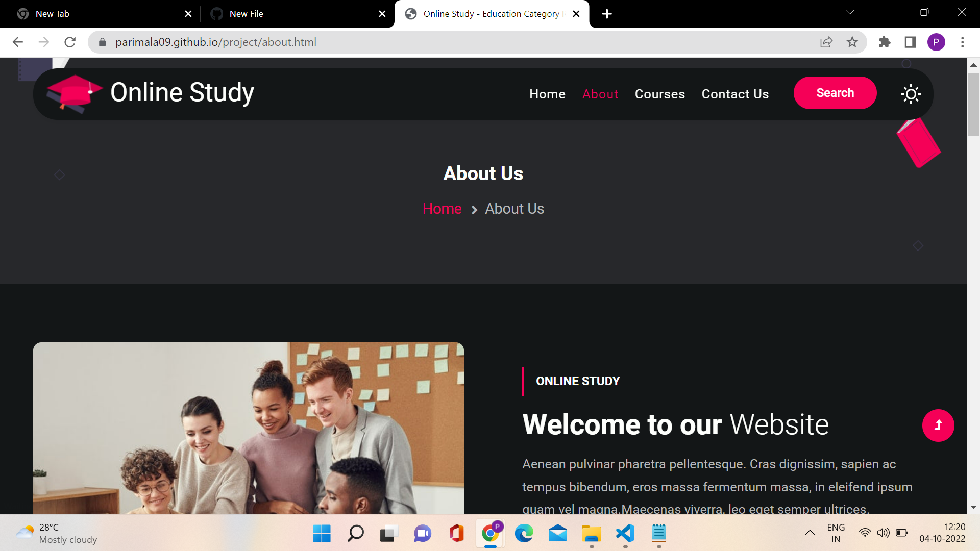Follow the Home breadcrumb link
This screenshot has width=980, height=551.
(x=442, y=209)
